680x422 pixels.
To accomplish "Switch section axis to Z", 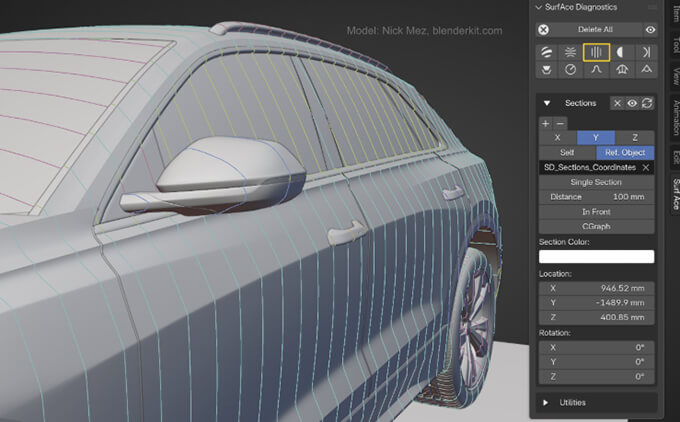I will (635, 137).
